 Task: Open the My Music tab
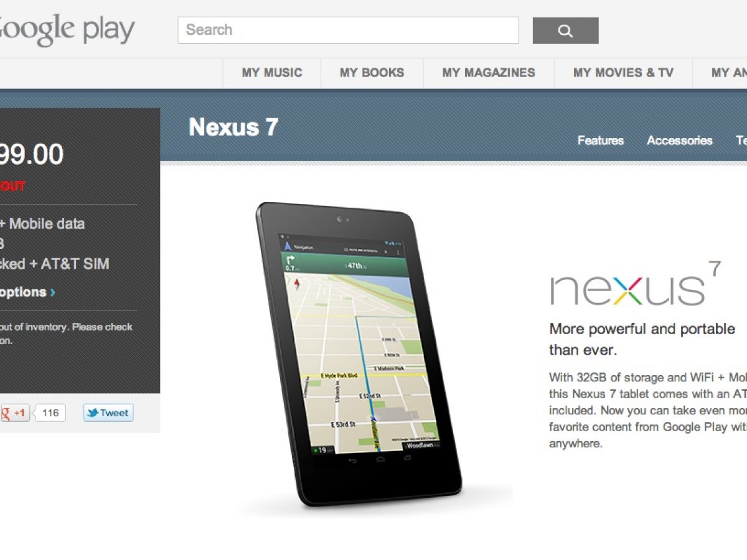(x=272, y=73)
